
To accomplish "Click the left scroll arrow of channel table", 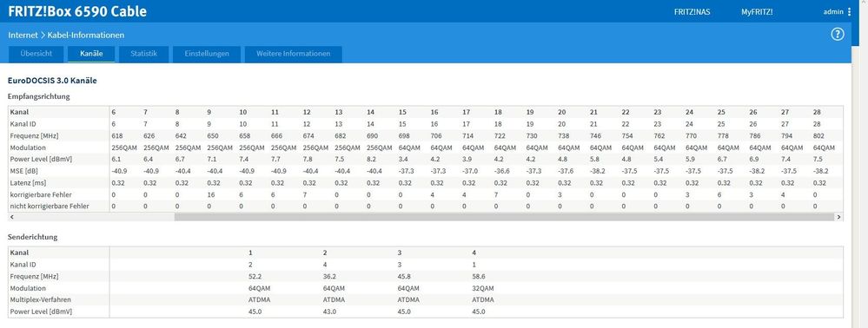I will click(x=11, y=217).
